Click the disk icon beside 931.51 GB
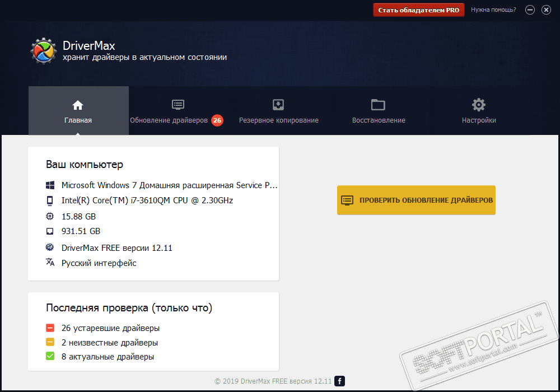Screen dimensions: 560x392 [50, 231]
